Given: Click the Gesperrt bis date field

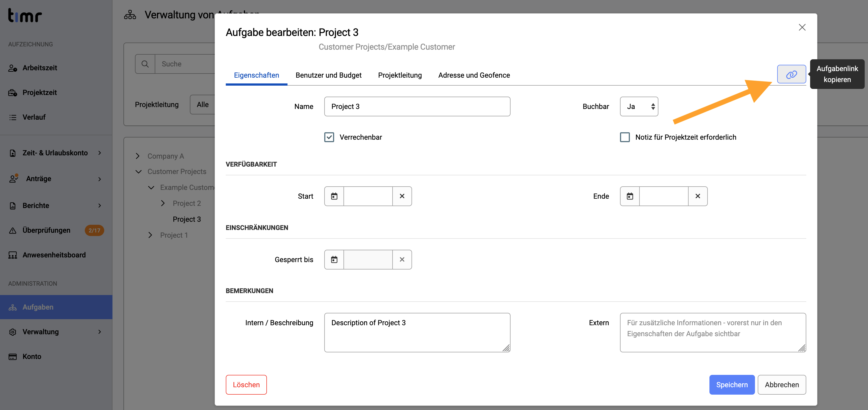Looking at the screenshot, I should [x=368, y=260].
